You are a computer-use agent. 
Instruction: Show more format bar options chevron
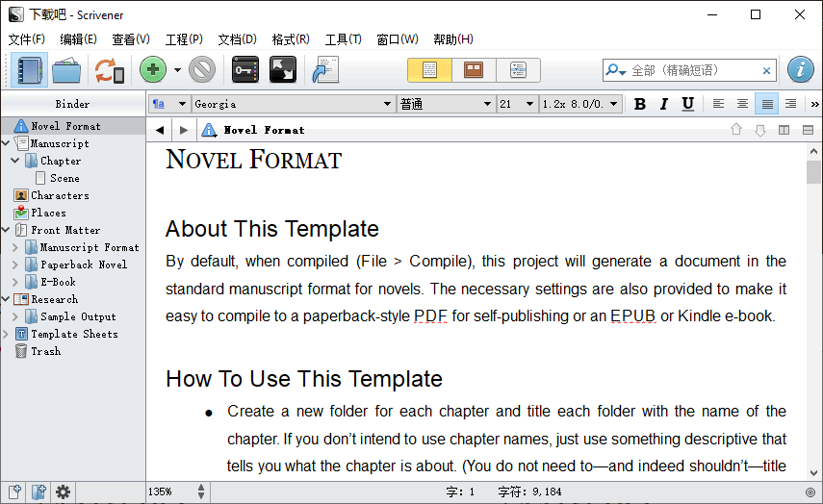[814, 104]
